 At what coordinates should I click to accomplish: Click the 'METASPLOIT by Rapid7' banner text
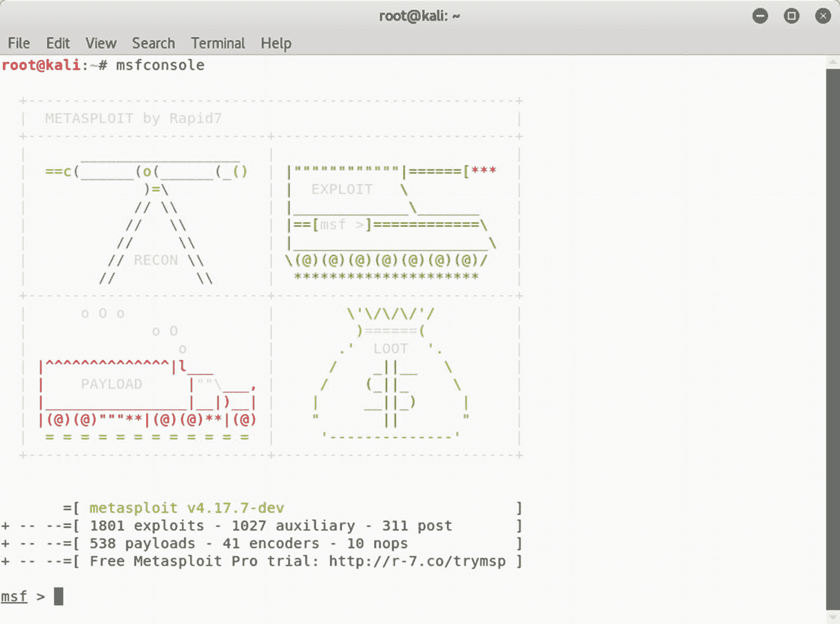click(133, 118)
